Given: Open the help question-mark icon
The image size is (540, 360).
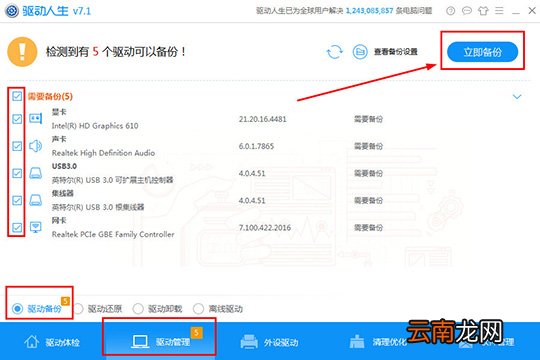Looking at the screenshot, I should [450, 11].
